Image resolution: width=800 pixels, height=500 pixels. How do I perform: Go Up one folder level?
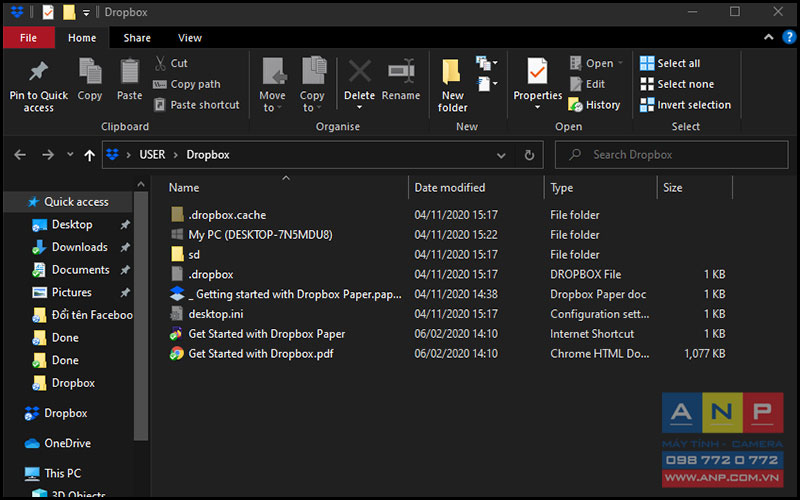click(x=90, y=155)
